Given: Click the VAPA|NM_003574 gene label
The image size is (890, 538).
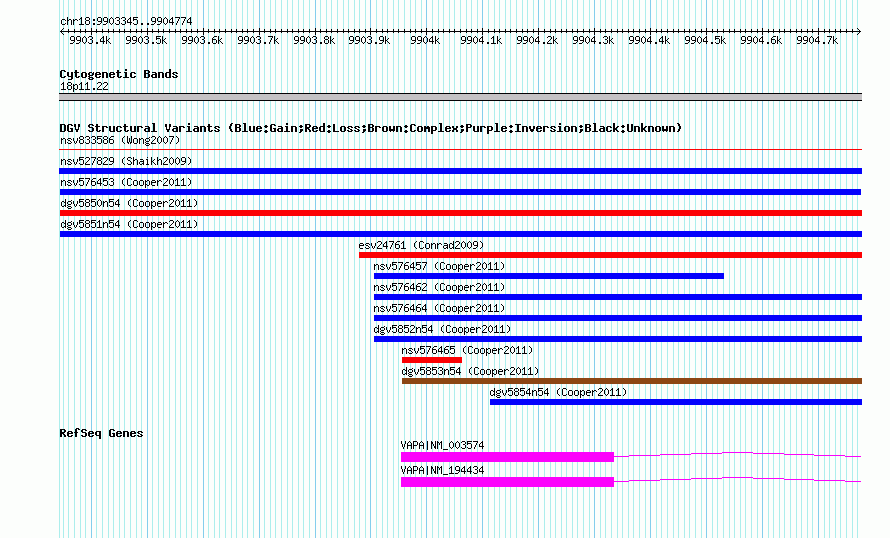Looking at the screenshot, I should [x=442, y=445].
